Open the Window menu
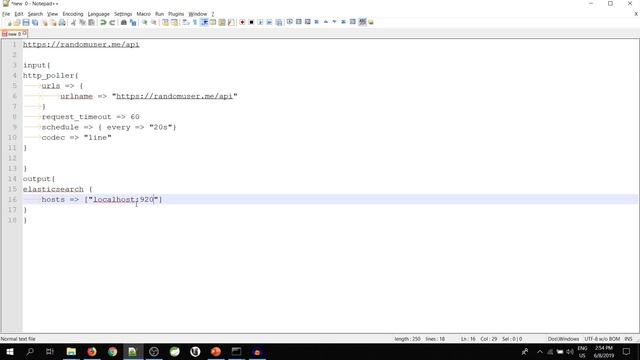640x360 pixels. pos(198,14)
